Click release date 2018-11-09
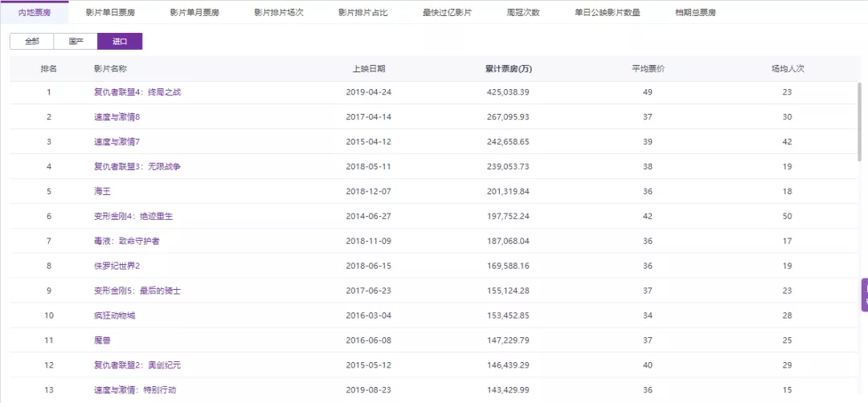Image resolution: width=868 pixels, height=403 pixels. (369, 242)
